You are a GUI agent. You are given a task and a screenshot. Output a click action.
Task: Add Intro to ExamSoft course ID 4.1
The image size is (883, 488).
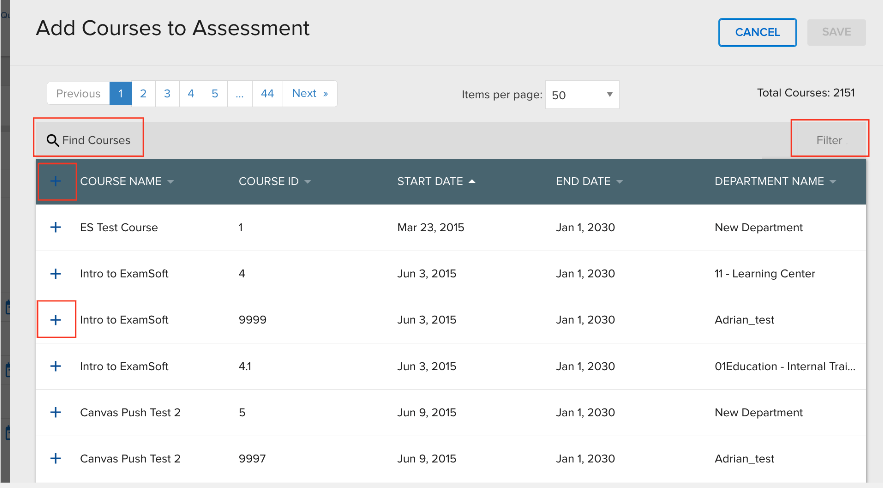pos(55,366)
